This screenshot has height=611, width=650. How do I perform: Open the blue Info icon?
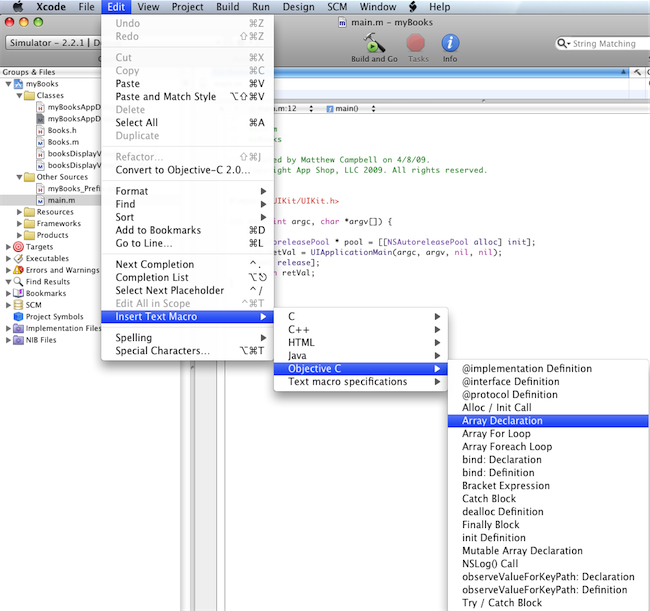point(450,43)
